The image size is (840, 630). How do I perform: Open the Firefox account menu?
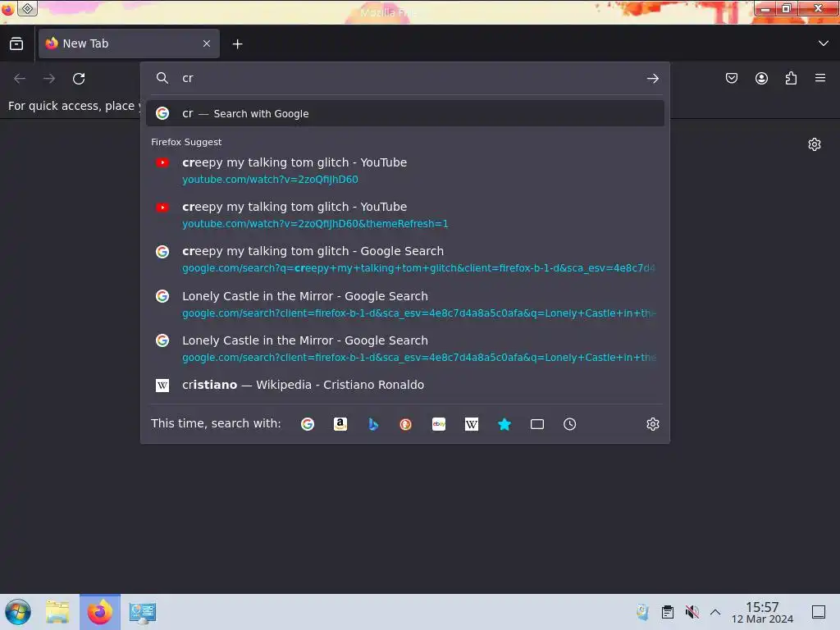(x=761, y=78)
